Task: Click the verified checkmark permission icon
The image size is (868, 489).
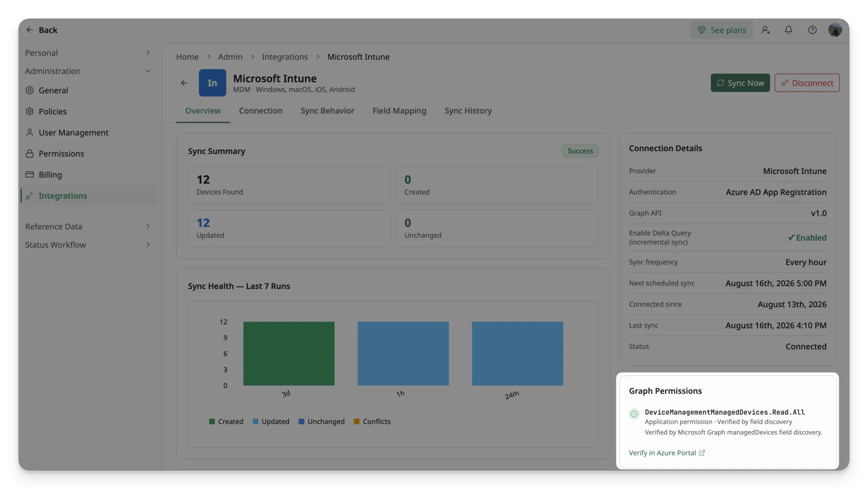Action: (634, 414)
